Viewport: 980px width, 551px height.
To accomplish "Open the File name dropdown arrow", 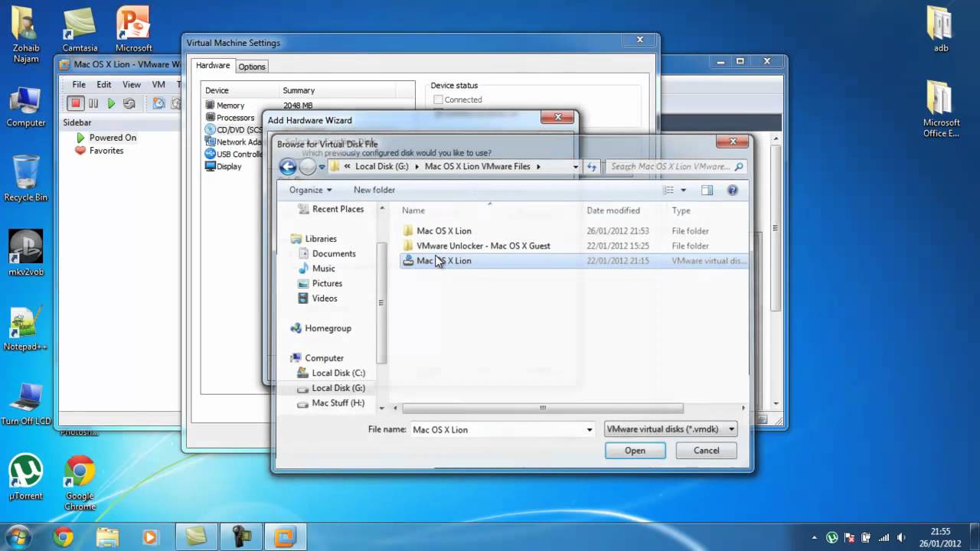I will coord(590,429).
